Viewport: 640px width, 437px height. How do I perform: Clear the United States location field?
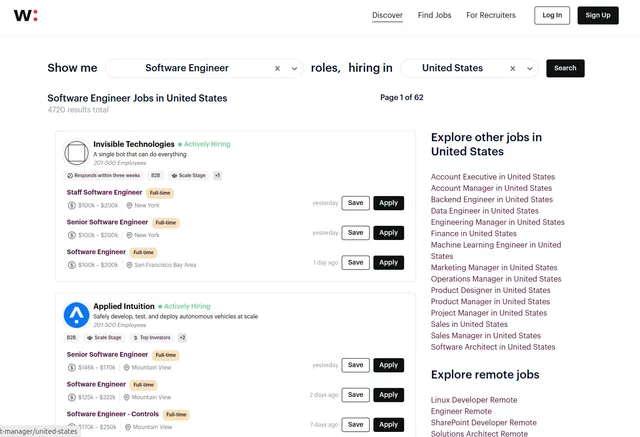tap(513, 69)
